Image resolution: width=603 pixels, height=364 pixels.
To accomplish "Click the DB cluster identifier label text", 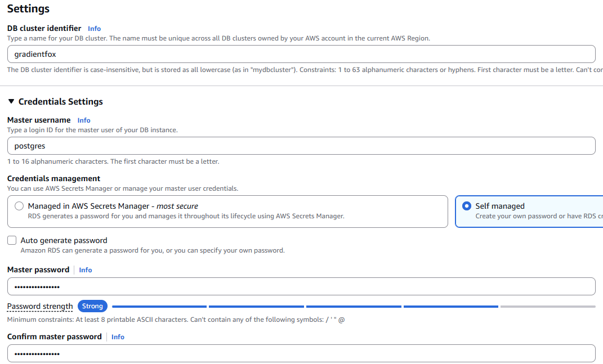I will [x=44, y=28].
